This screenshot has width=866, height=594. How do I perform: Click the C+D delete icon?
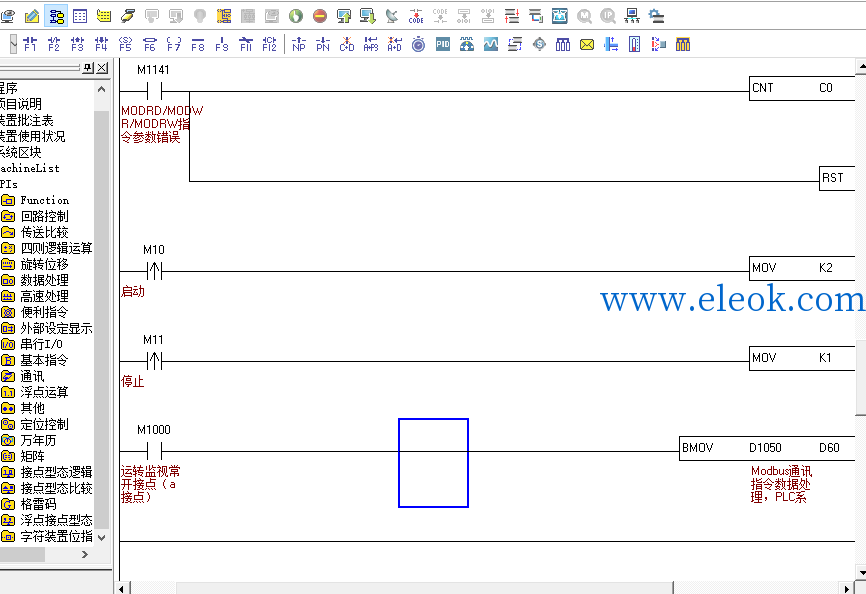pos(347,44)
